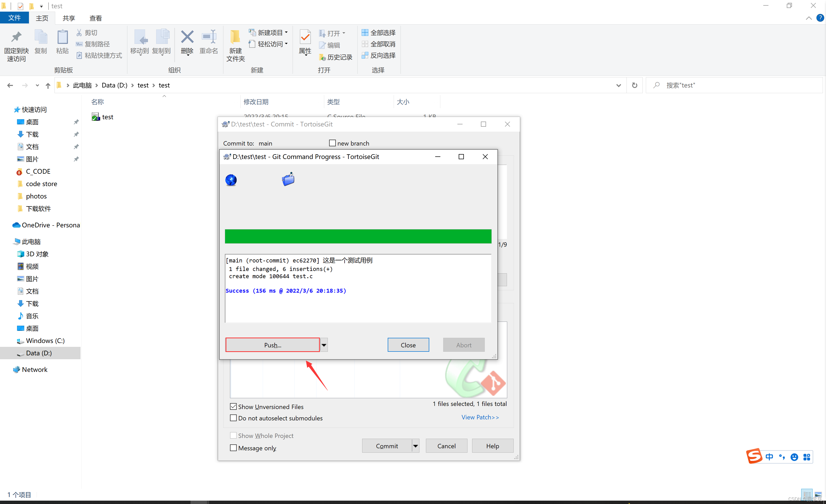Click the Properties (属性) checkmark icon
Viewport: 826px width, 504px height.
[305, 37]
